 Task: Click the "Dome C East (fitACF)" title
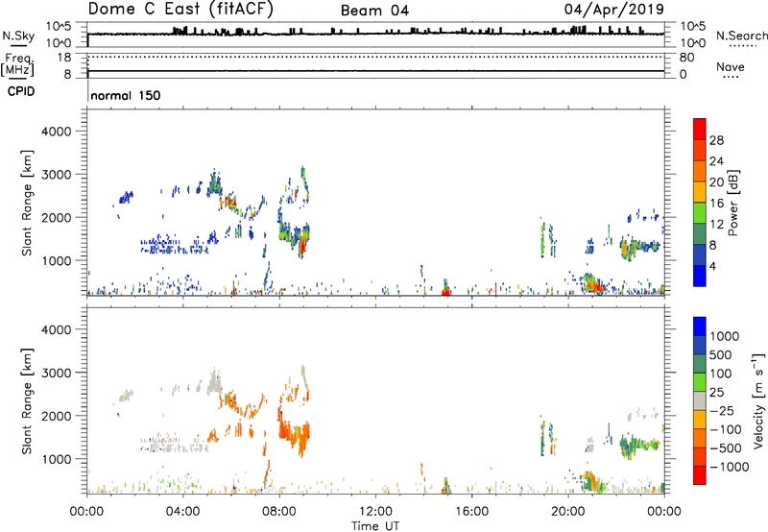pyautogui.click(x=180, y=9)
